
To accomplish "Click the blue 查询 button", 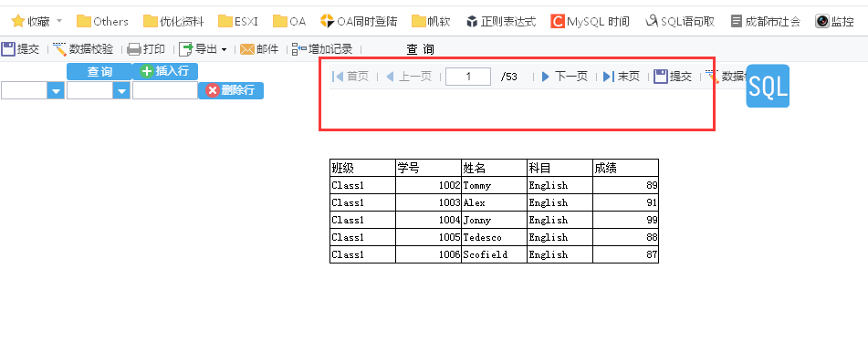I will [x=99, y=71].
